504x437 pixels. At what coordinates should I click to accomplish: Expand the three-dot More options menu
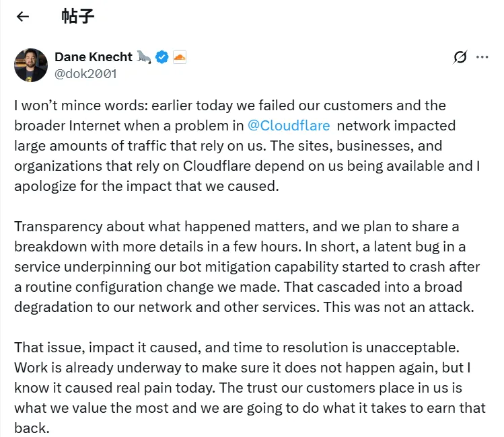click(482, 57)
